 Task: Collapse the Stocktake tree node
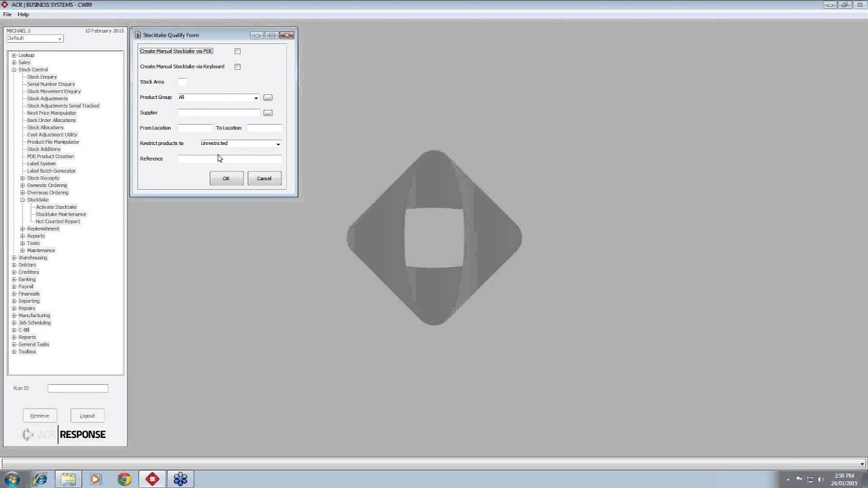coord(22,200)
